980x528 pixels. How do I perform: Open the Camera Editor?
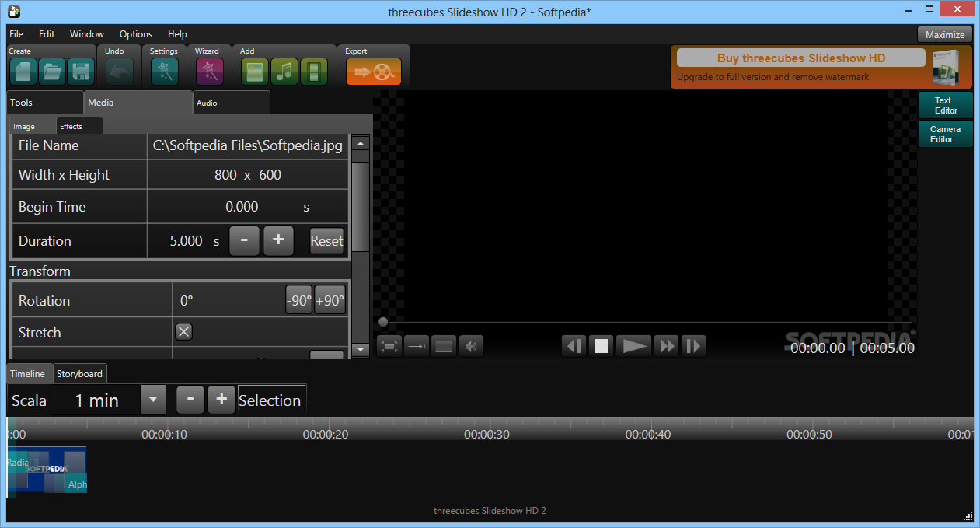(945, 135)
